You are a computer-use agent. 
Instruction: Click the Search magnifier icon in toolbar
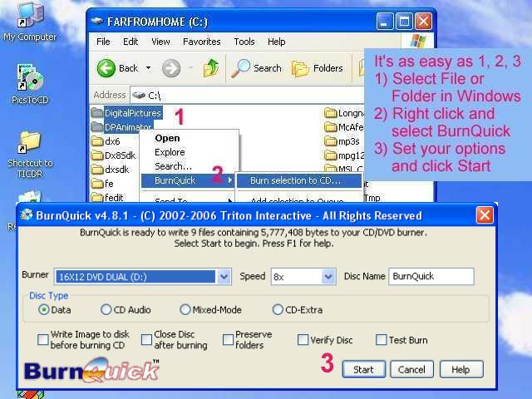pos(241,68)
